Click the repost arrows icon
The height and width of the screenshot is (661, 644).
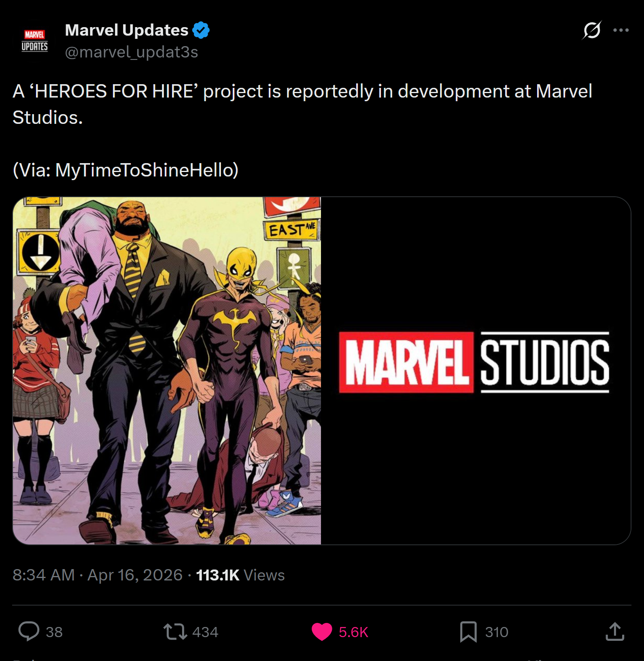pyautogui.click(x=175, y=631)
